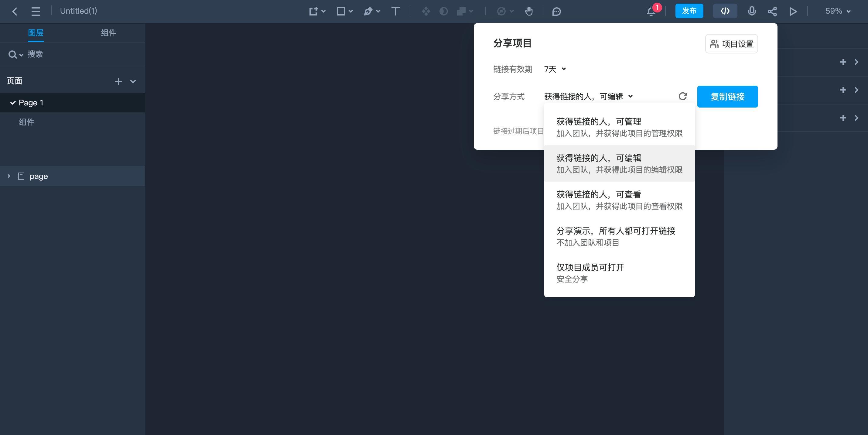
Task: Open the artboard tool dropdown arrow
Action: click(x=323, y=12)
